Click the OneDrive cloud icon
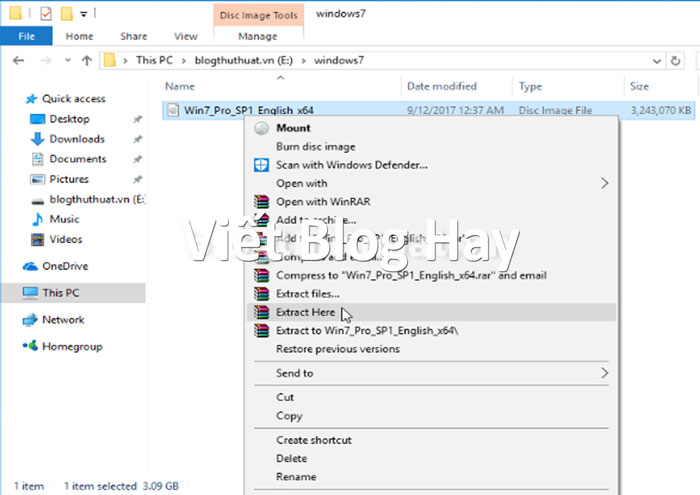The height and width of the screenshot is (495, 700). coord(30,266)
